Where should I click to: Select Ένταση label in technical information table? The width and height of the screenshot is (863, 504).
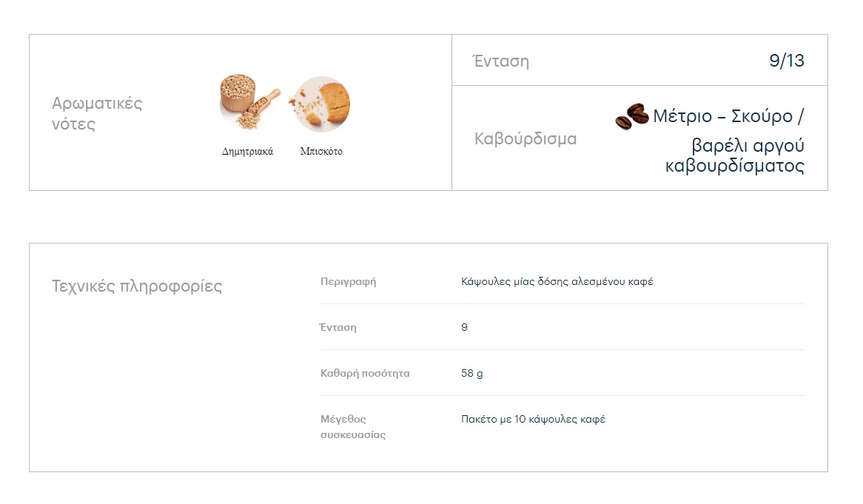coord(338,328)
